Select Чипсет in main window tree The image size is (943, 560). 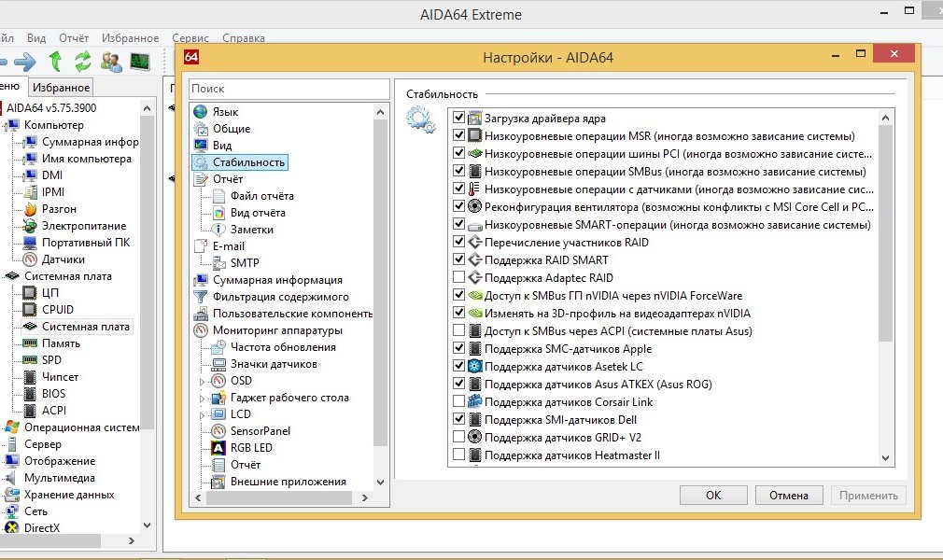[60, 377]
